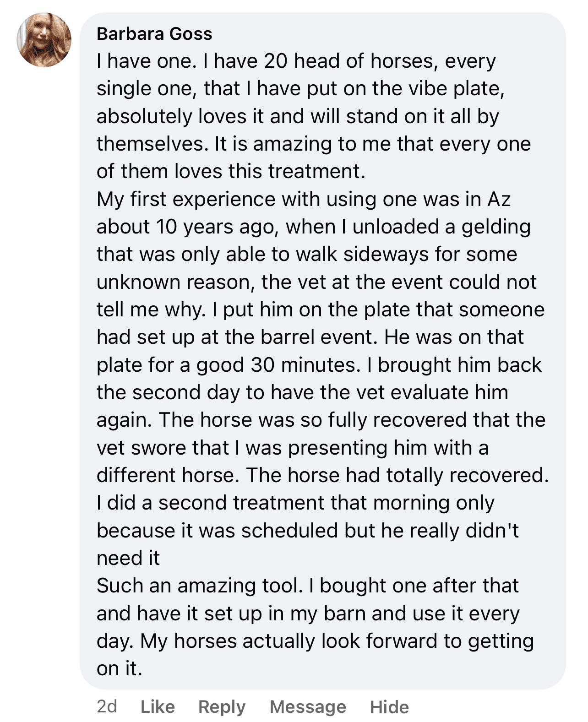Click the Barbara Goss name link
The height and width of the screenshot is (722, 588).
(154, 34)
